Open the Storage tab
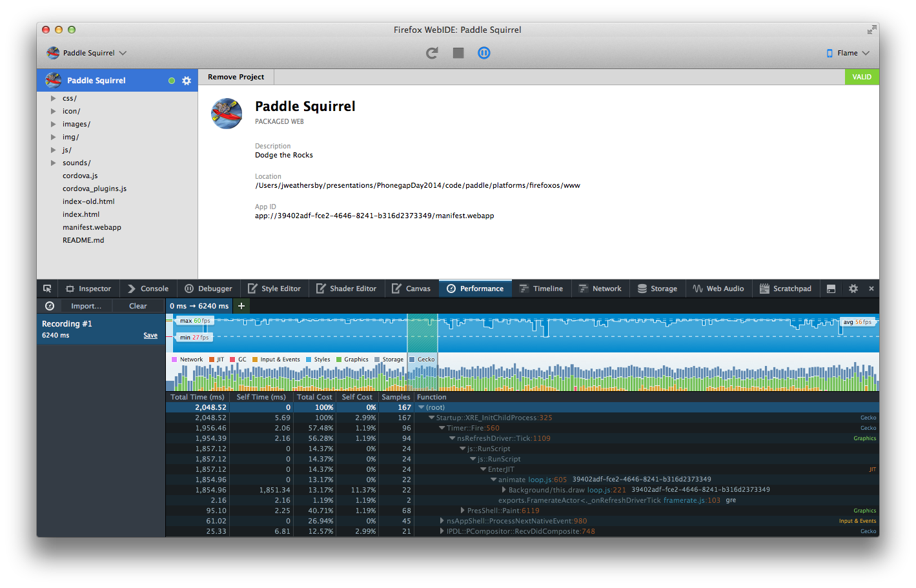This screenshot has width=916, height=588. pos(658,289)
